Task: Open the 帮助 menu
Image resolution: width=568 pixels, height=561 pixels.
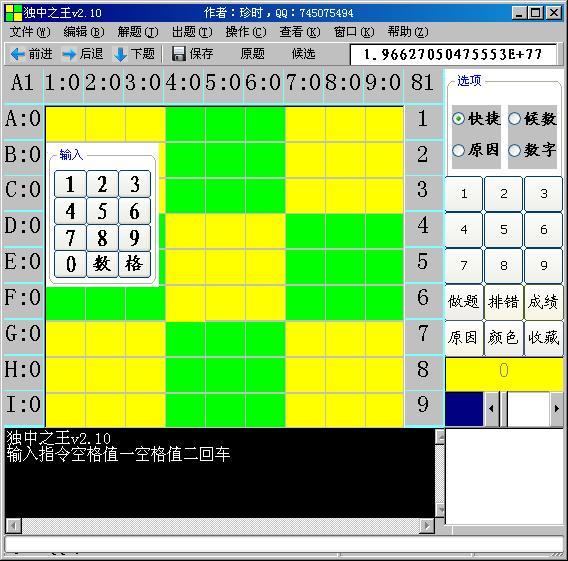Action: 408,32
